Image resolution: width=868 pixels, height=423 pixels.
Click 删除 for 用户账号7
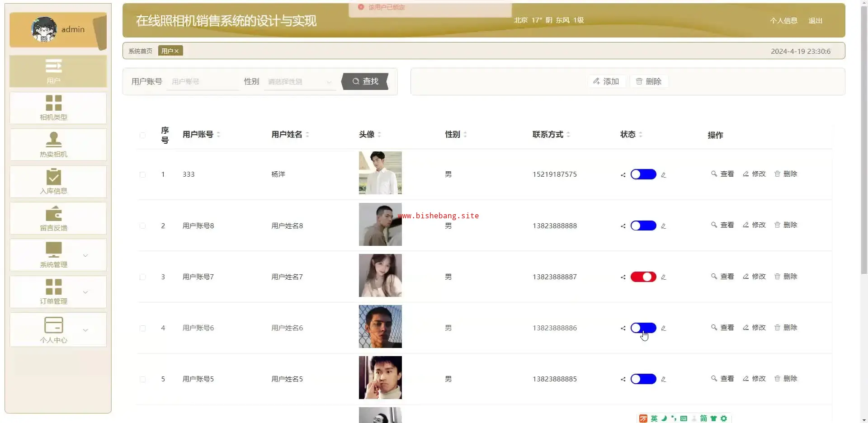[x=786, y=277]
